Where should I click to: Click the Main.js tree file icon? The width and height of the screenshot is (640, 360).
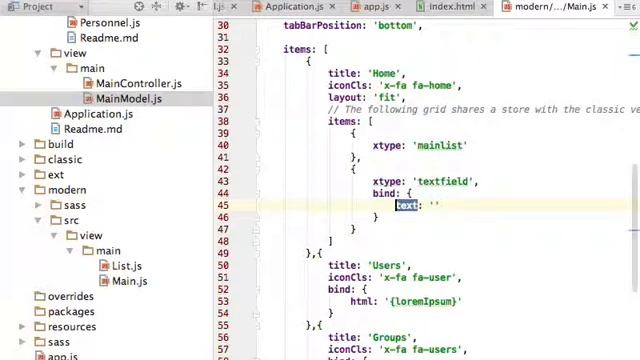104,281
